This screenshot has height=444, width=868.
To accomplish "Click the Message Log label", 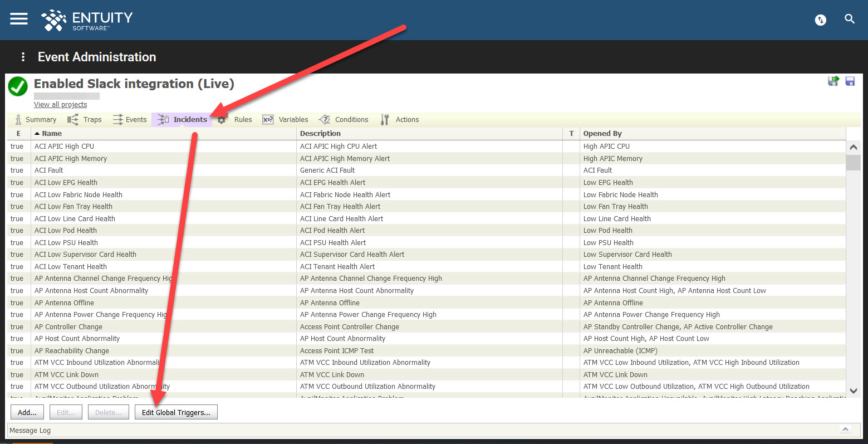I will (x=30, y=431).
